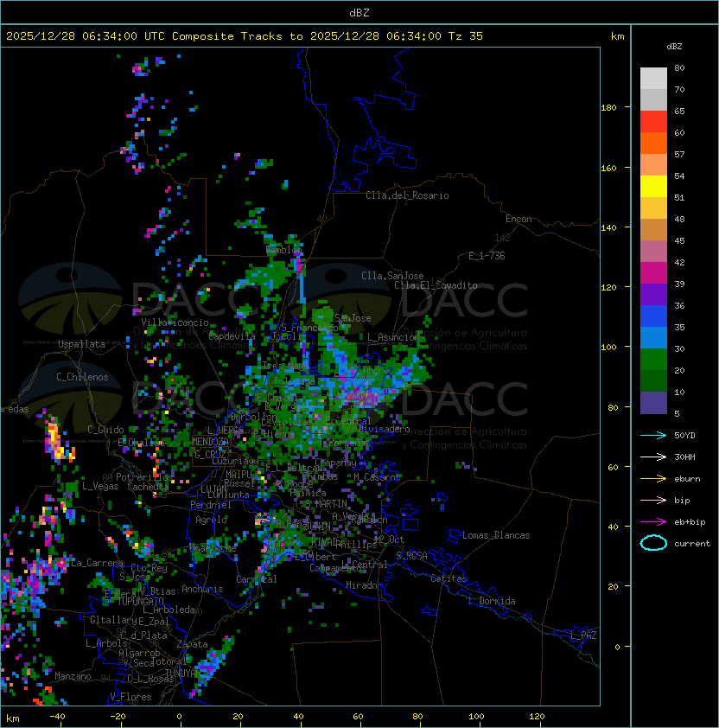The height and width of the screenshot is (728, 719).
Task: Click the 'Mirador' map label
Action: pyautogui.click(x=364, y=585)
